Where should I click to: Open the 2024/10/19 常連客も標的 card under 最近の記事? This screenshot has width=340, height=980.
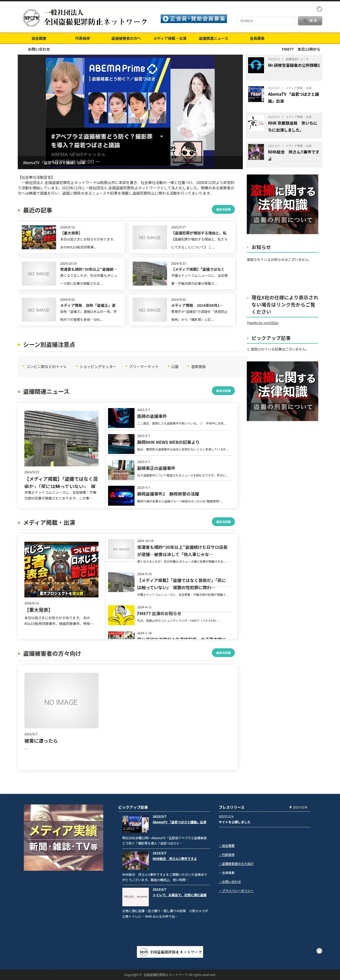tap(71, 273)
